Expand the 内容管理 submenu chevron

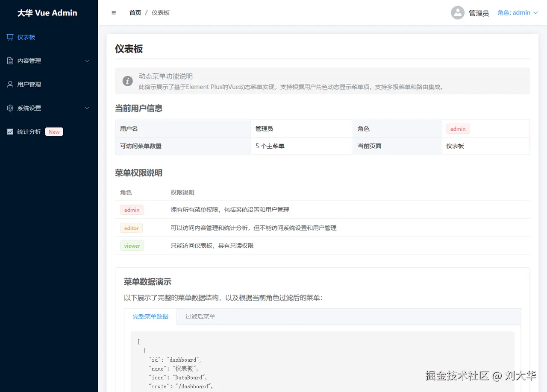click(87, 61)
